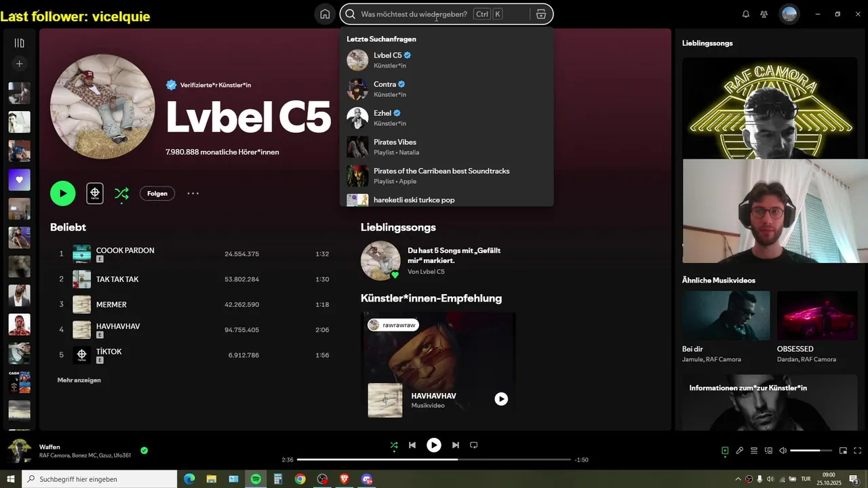Play the HAVHAVHAV music video card
The height and width of the screenshot is (488, 868).
click(x=501, y=399)
